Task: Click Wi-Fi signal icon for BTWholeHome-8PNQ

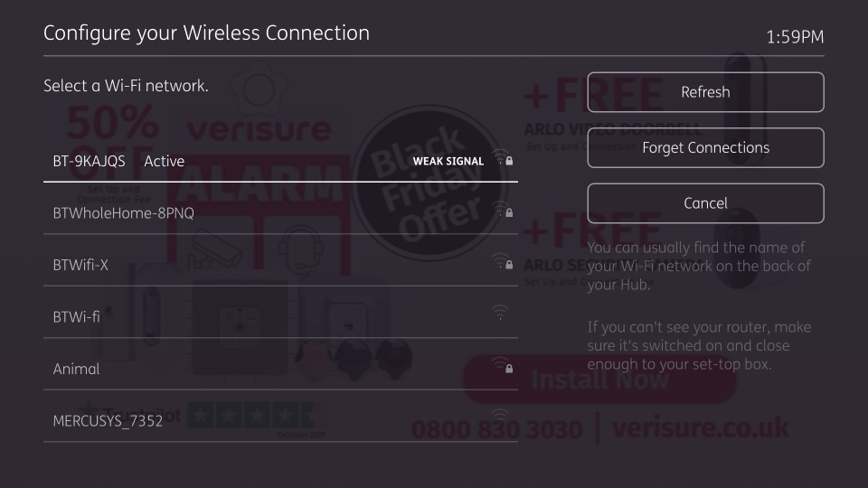Action: tap(500, 211)
